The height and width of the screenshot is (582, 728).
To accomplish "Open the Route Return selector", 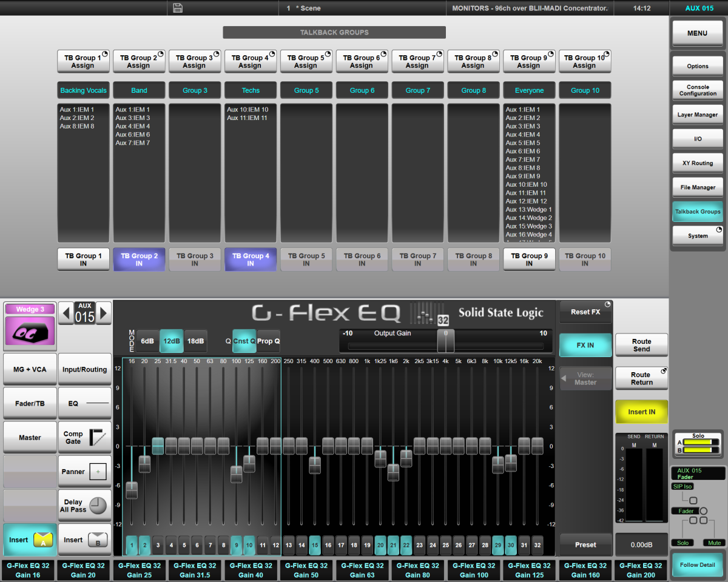I will pos(641,378).
